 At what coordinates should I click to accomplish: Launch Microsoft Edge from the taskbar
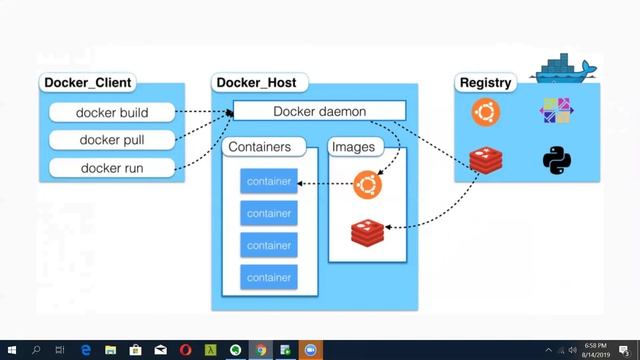(x=86, y=350)
